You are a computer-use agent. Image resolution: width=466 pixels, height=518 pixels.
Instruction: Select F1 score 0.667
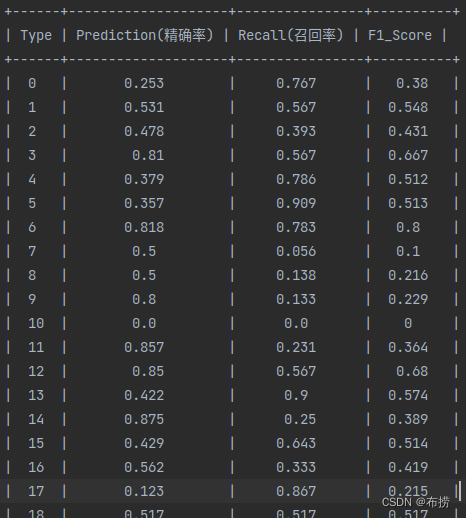point(408,155)
